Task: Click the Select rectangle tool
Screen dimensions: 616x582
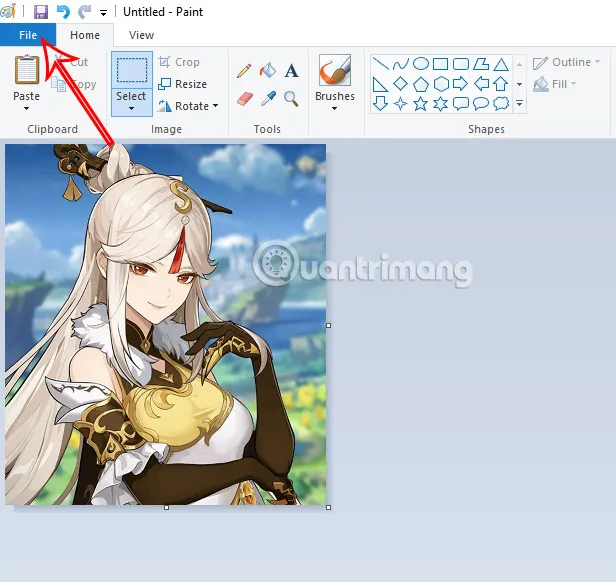Action: click(x=132, y=70)
